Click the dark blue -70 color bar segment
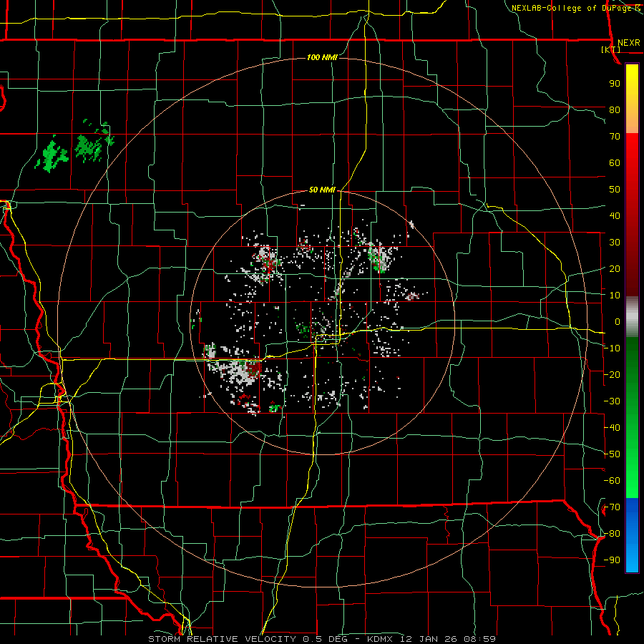Viewport: 644px width, 644px height. (x=632, y=505)
